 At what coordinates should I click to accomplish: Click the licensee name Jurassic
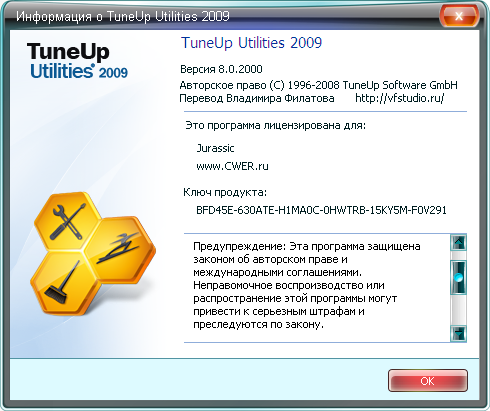215,148
